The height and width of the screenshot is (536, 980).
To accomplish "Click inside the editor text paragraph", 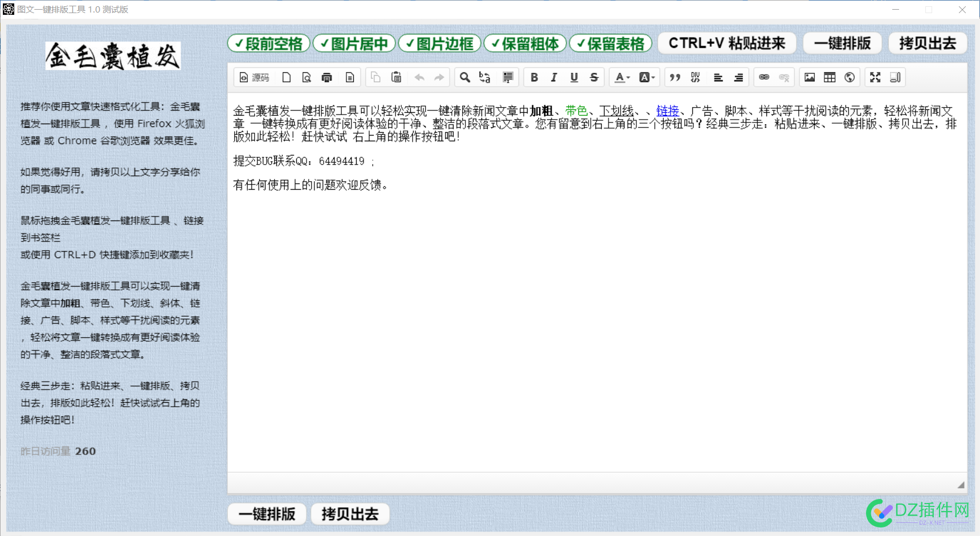I will coord(595,124).
